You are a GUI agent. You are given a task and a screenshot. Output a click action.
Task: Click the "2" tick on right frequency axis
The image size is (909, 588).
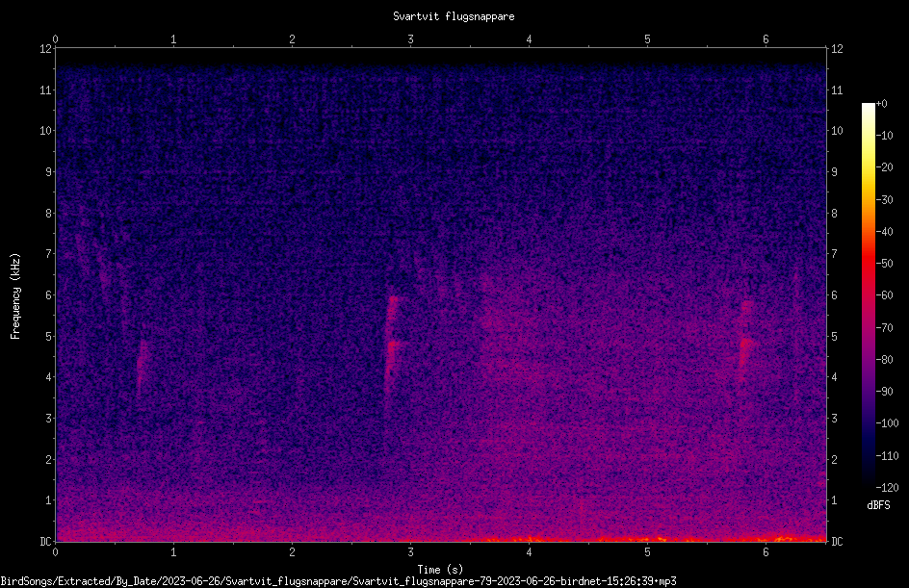pyautogui.click(x=834, y=459)
